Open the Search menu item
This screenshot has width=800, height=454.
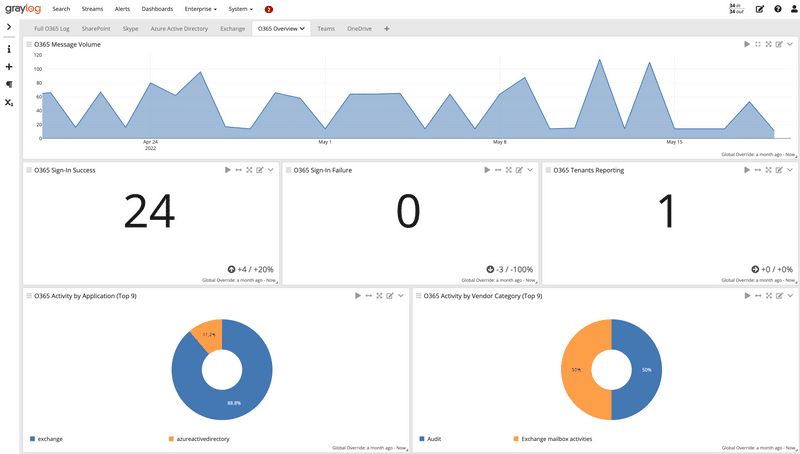(61, 9)
